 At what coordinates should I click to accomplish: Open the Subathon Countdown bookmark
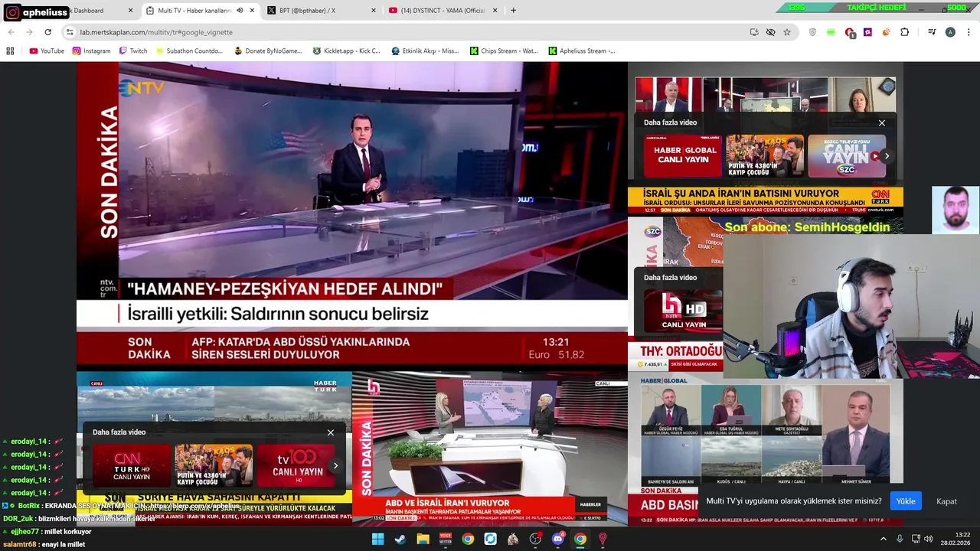189,51
